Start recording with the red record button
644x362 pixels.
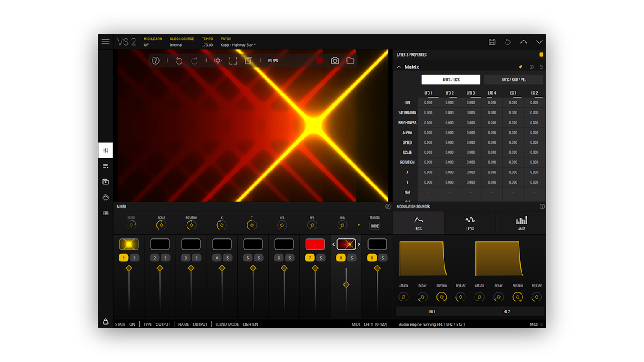click(319, 61)
